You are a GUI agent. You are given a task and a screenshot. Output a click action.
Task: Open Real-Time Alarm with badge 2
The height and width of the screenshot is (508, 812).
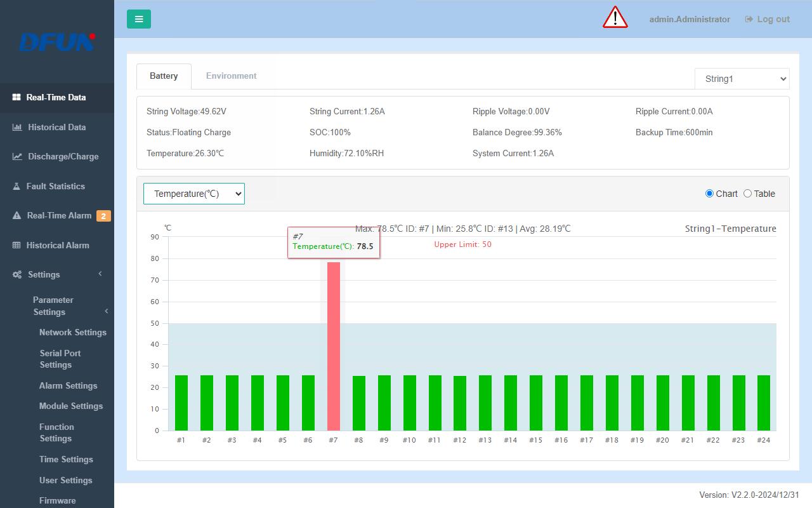pos(59,216)
